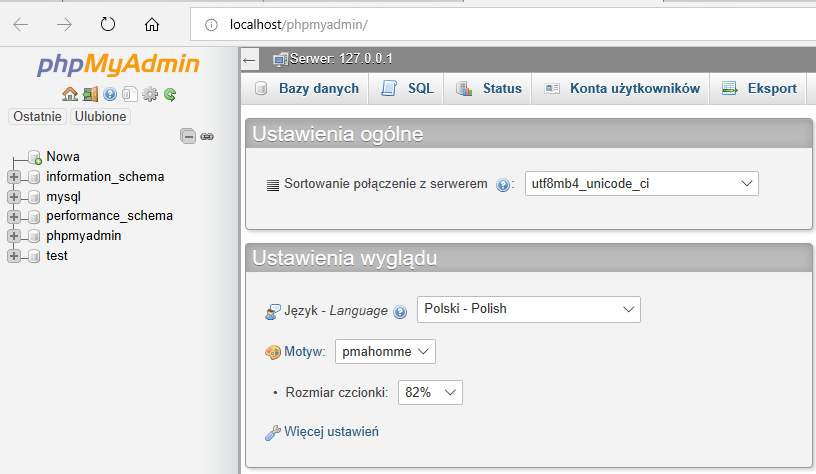Viewport: 816px width, 474px height.
Task: Collapse all navigation tree items
Action: coord(188,136)
